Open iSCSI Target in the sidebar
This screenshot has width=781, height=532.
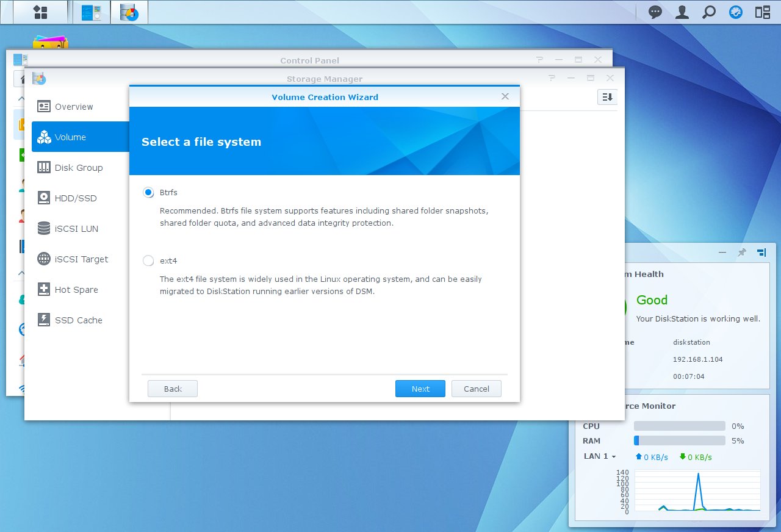coord(81,259)
